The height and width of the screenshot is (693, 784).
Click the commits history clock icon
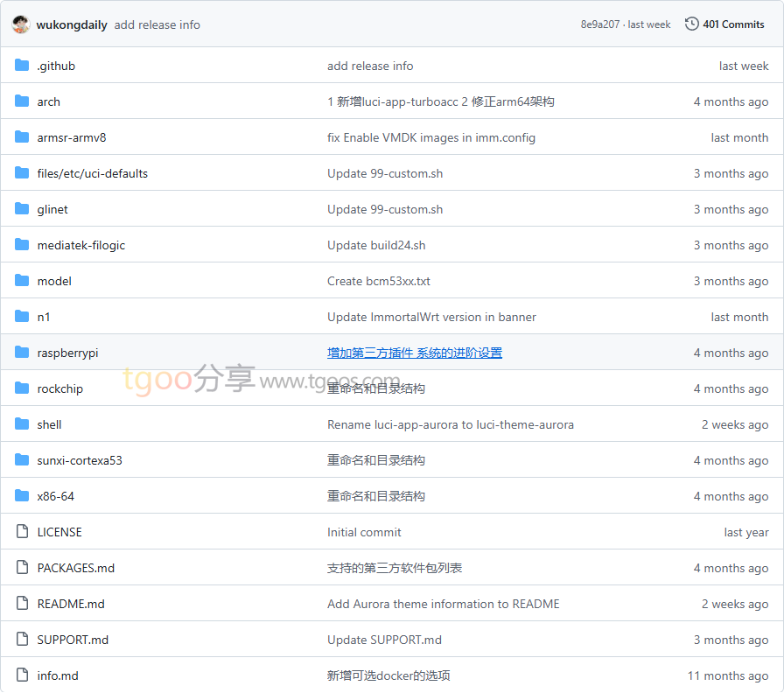coord(691,24)
